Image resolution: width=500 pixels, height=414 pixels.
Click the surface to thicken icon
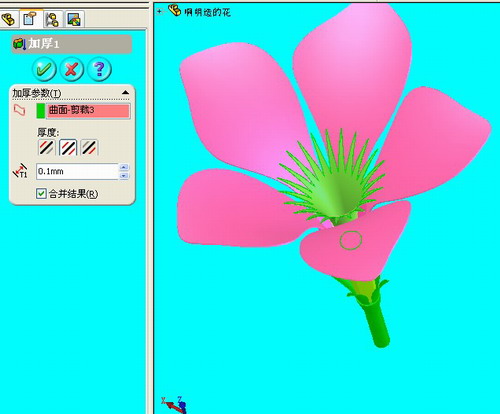(x=19, y=110)
